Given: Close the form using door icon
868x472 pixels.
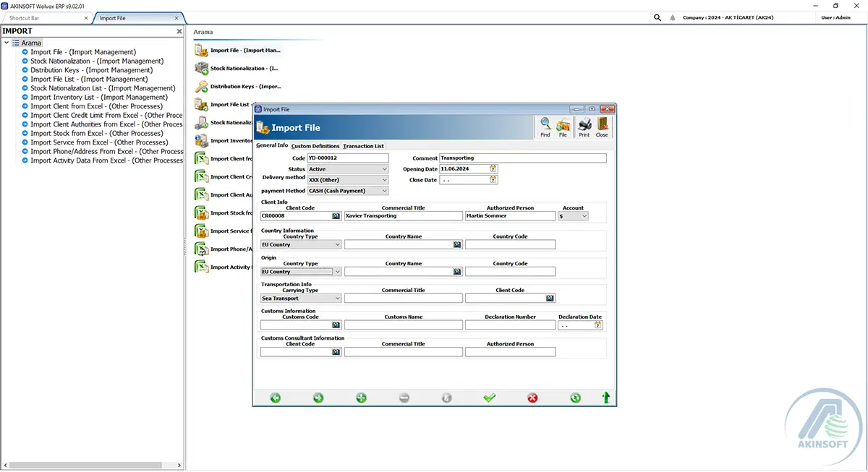Looking at the screenshot, I should (x=602, y=127).
